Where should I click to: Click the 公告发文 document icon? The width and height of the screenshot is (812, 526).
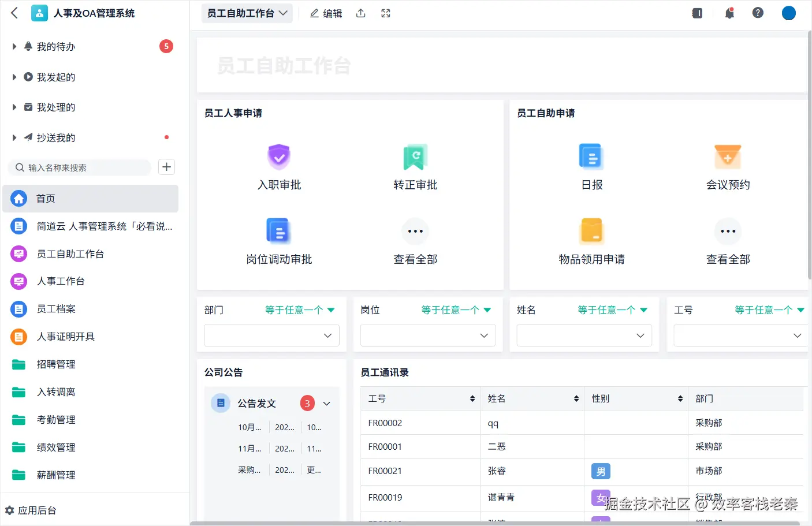(221, 403)
